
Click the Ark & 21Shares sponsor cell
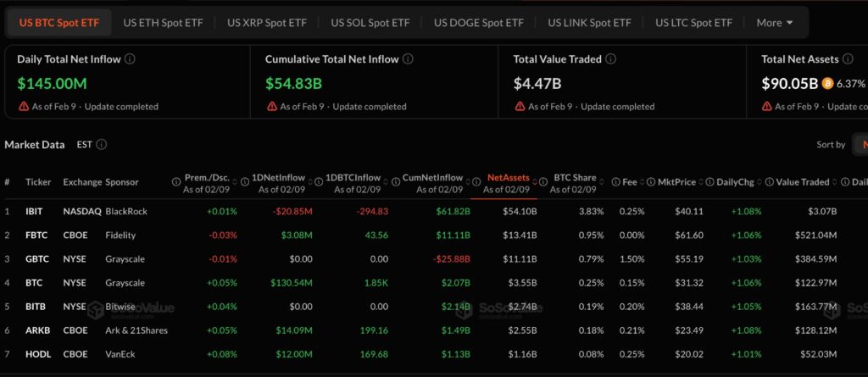[x=136, y=330]
